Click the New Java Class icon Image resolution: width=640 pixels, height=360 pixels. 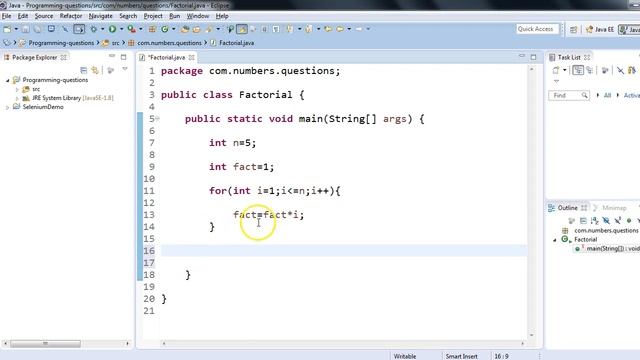coord(165,29)
